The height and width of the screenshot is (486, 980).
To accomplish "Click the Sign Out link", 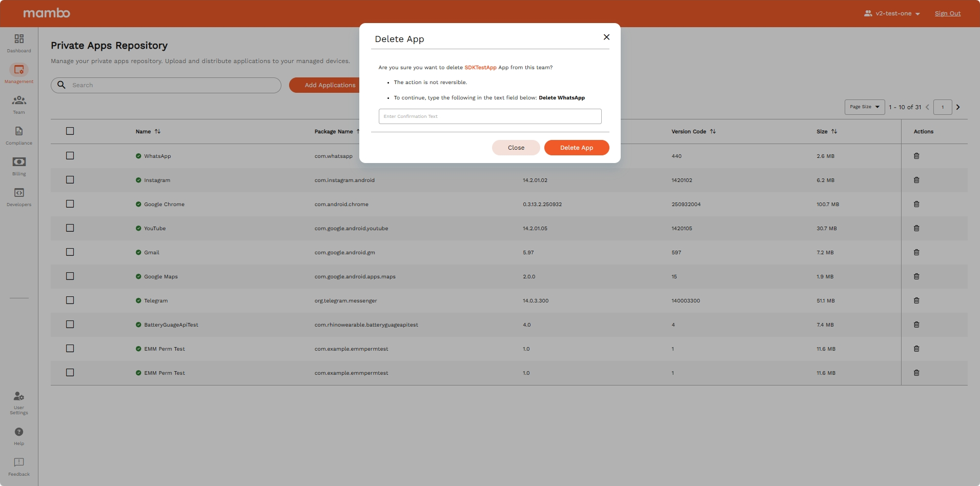I will click(948, 13).
